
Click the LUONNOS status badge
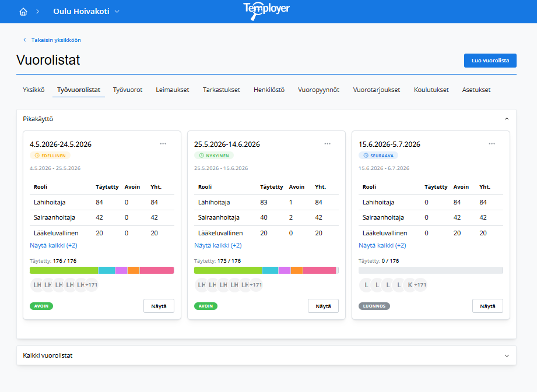374,306
